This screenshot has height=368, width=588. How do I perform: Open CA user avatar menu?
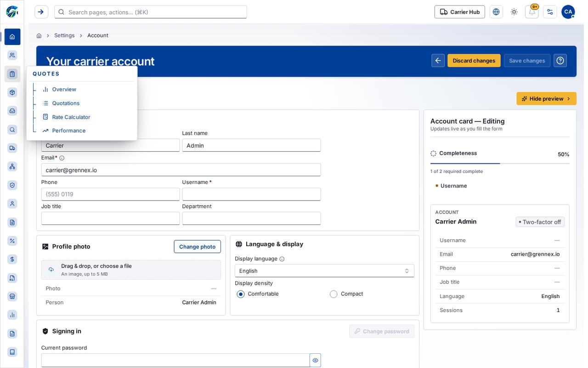[x=568, y=12]
